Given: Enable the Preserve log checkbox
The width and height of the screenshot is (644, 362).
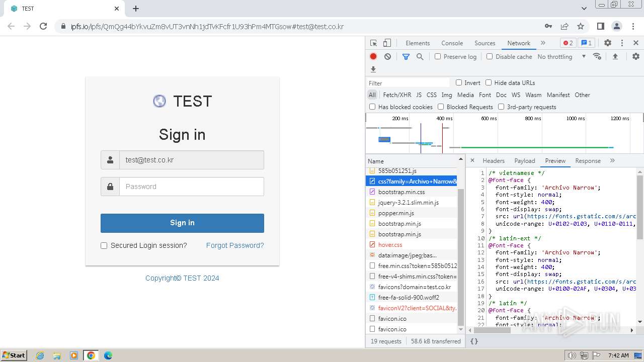Looking at the screenshot, I should tap(438, 57).
